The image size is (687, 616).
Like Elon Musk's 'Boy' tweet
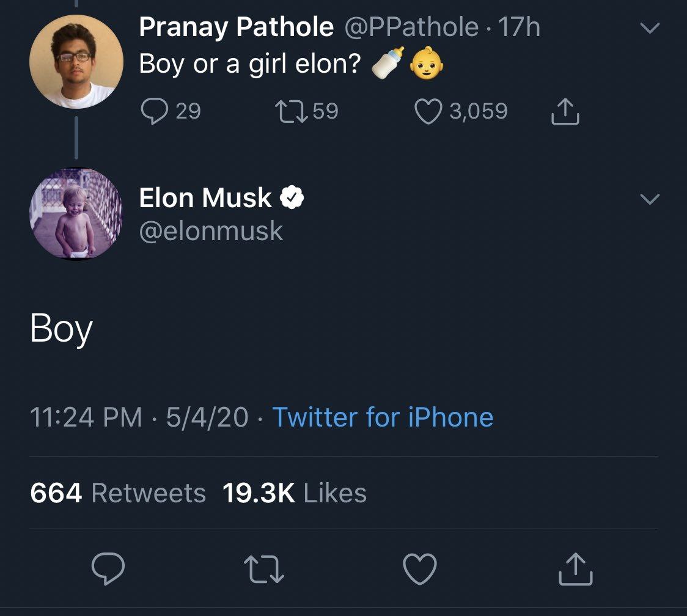click(x=420, y=569)
